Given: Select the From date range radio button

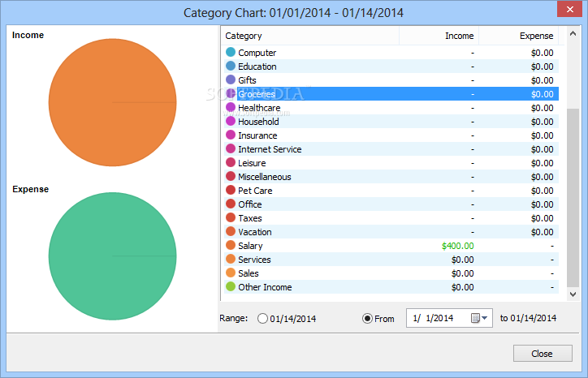Looking at the screenshot, I should coord(367,319).
